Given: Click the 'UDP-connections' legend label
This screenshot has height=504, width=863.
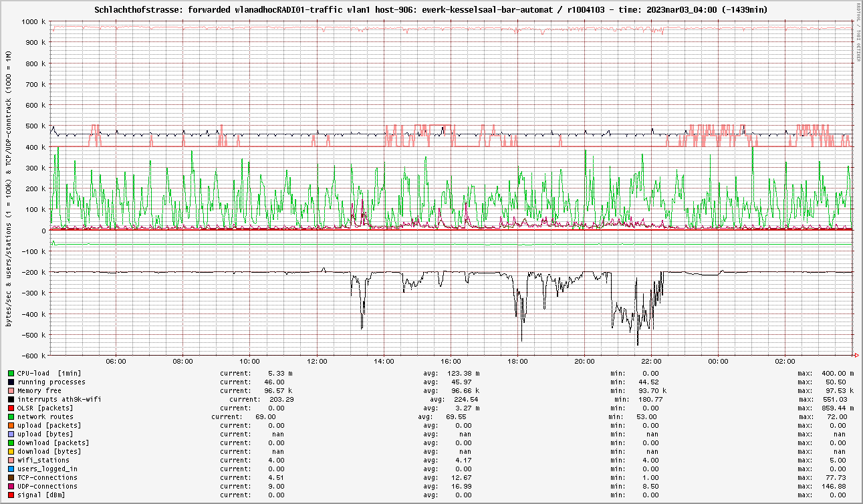Looking at the screenshot, I should click(47, 486).
